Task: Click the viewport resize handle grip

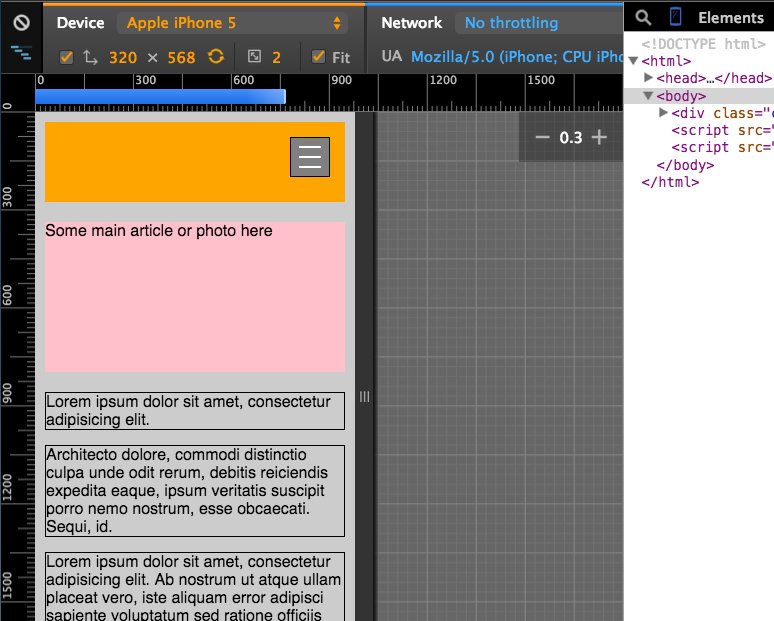Action: [x=364, y=397]
